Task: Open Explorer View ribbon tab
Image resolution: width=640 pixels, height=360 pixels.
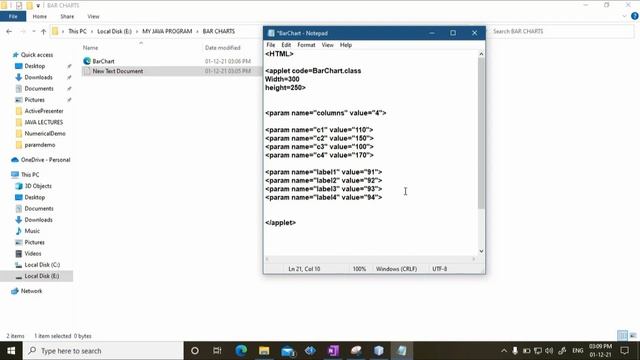Action: pyautogui.click(x=93, y=16)
